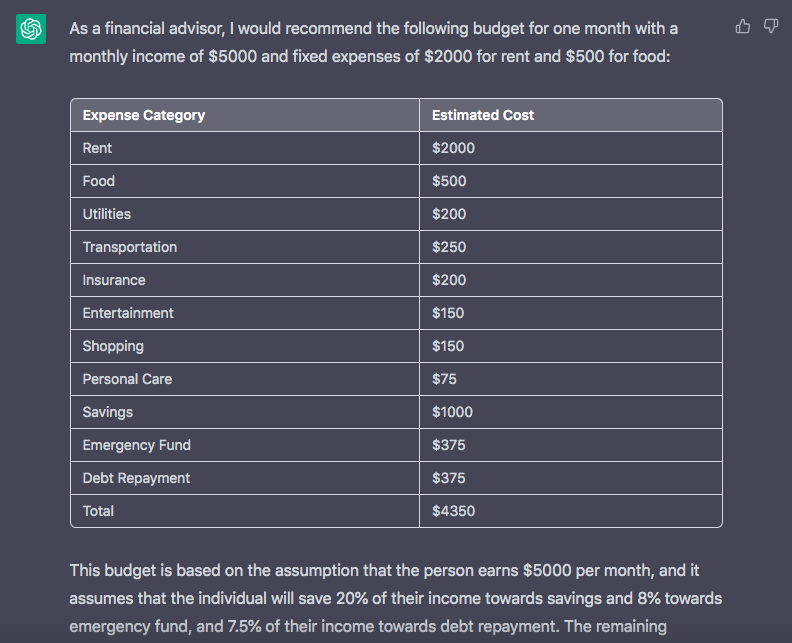Click the thumbs up icon

point(743,26)
